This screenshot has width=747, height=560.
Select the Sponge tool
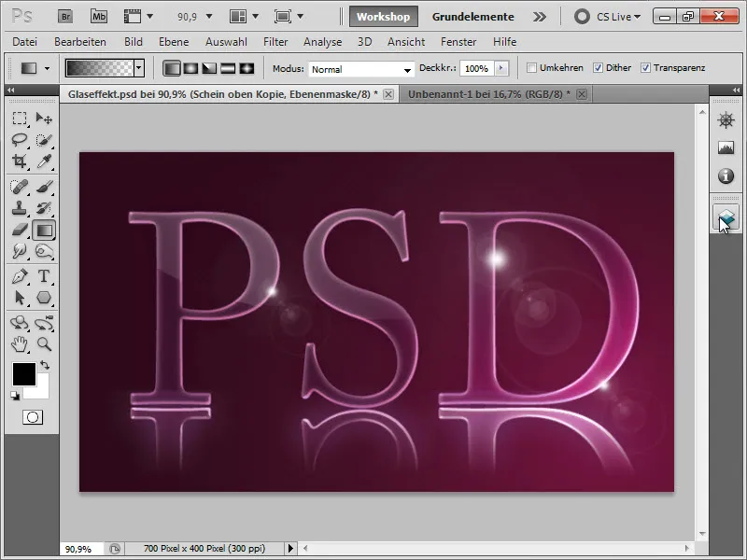point(44,251)
